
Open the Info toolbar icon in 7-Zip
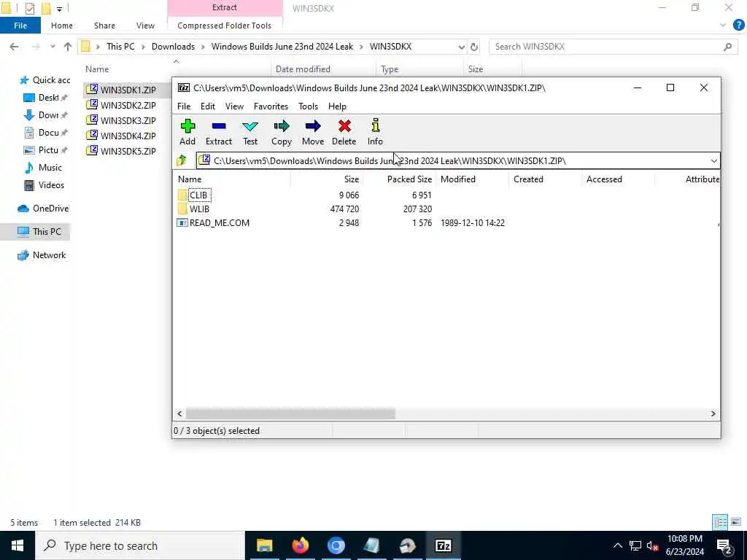(375, 132)
